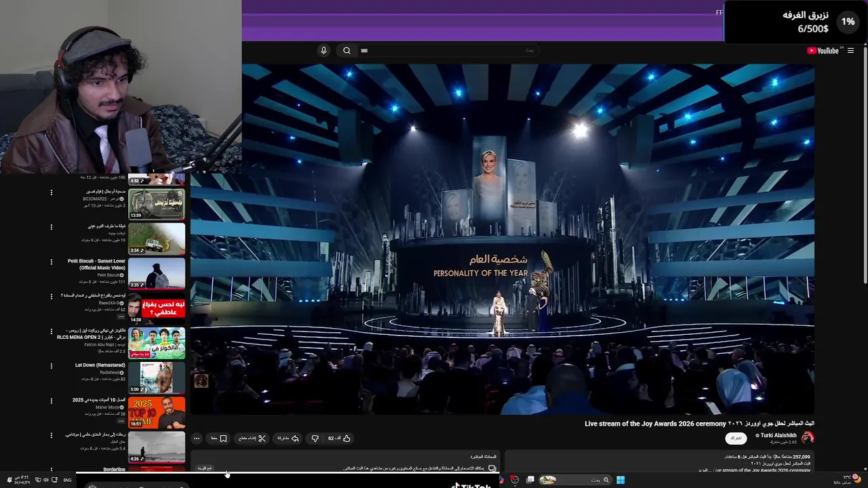Open the Windows Start button
The image size is (868, 488).
tap(620, 480)
